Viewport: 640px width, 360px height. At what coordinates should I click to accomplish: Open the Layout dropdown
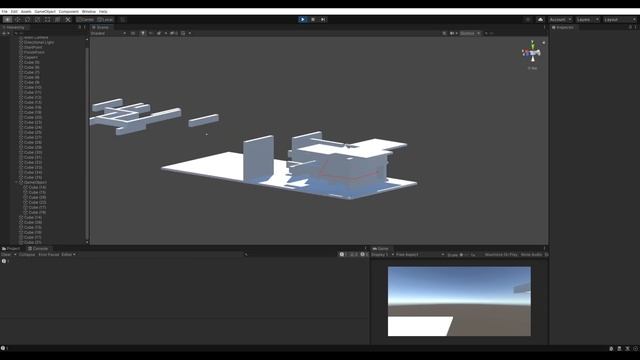[x=620, y=20]
